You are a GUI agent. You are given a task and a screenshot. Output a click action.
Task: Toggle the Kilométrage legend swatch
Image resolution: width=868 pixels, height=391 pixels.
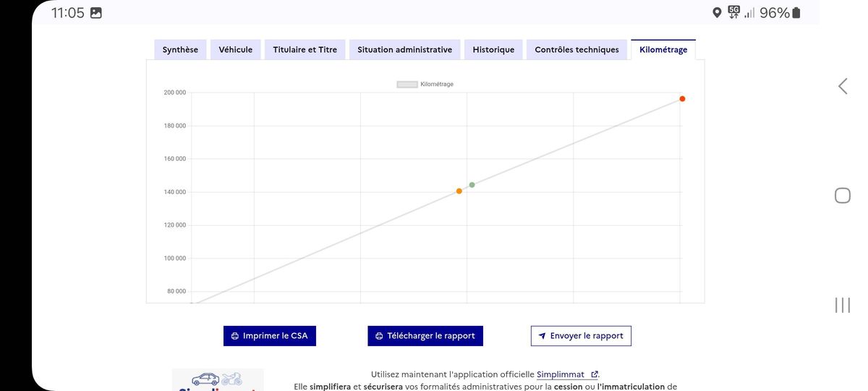coord(407,85)
